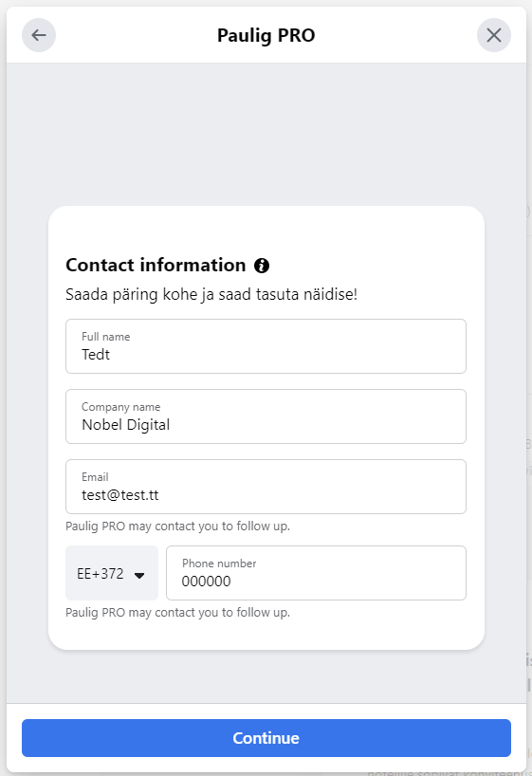
Task: Click the Full name field containing Tedt
Action: tap(266, 346)
